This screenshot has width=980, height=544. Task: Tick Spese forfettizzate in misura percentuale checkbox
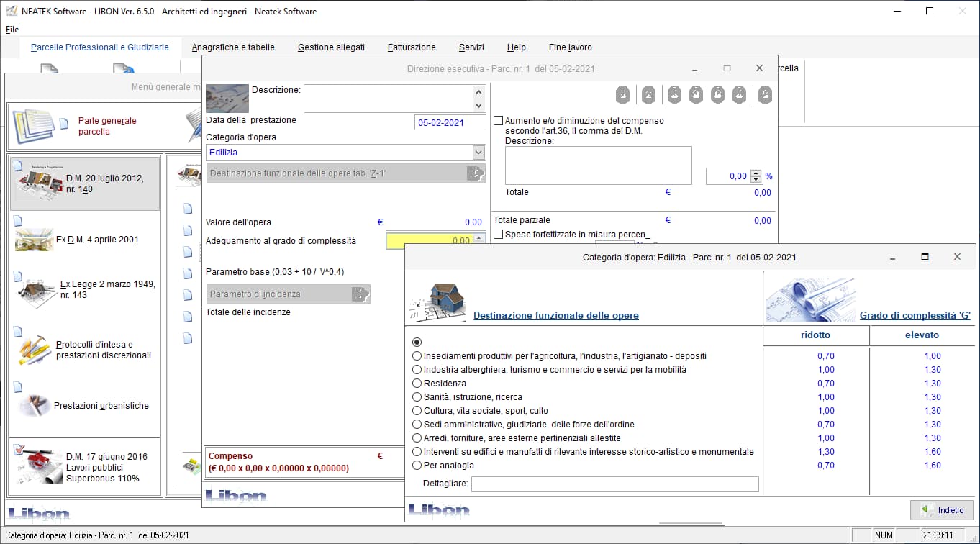(499, 235)
